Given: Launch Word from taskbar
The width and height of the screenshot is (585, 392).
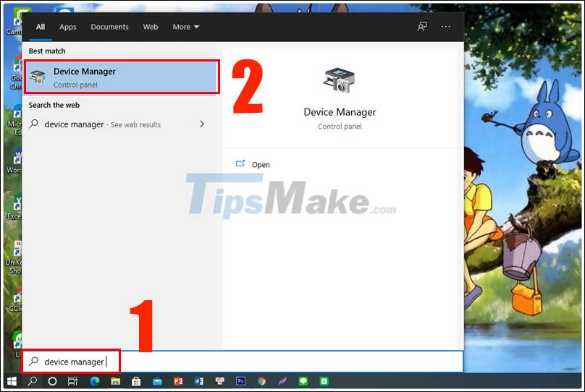Looking at the screenshot, I should coord(199,381).
